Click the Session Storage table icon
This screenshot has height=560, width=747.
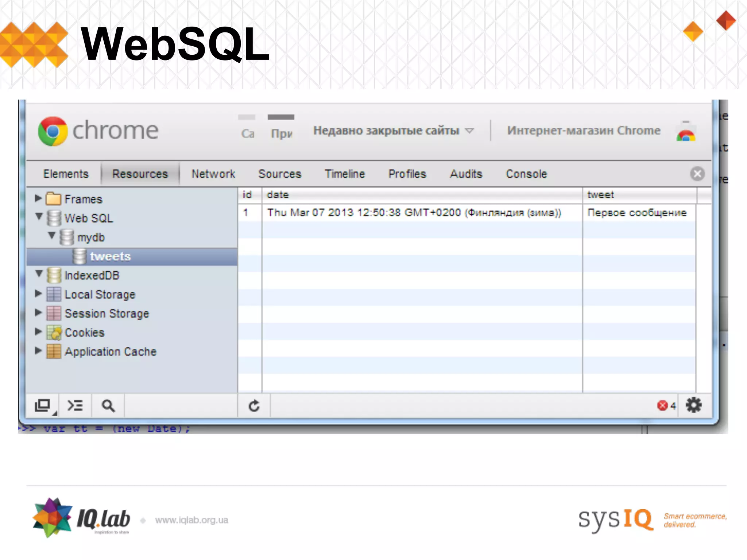click(54, 313)
